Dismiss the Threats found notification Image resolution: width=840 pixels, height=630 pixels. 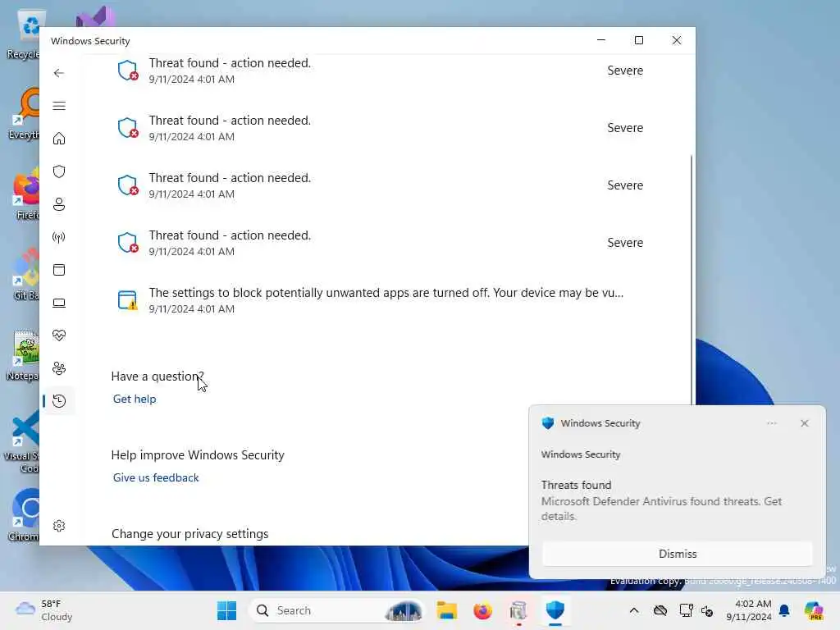[677, 554]
